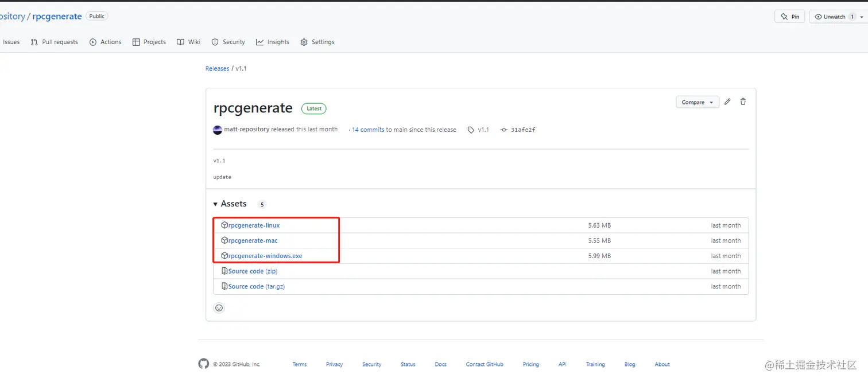868x382 pixels.
Task: Open the 14 commits link
Action: (x=368, y=130)
